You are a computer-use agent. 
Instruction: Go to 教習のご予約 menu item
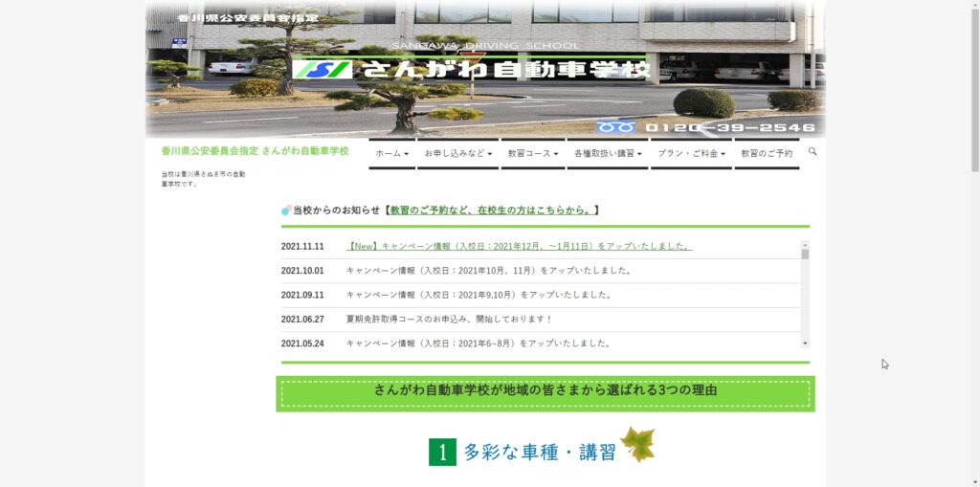tap(767, 153)
